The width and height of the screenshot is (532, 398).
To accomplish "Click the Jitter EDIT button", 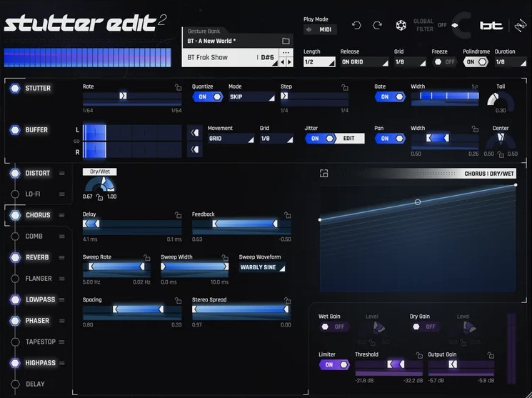I will tap(350, 139).
